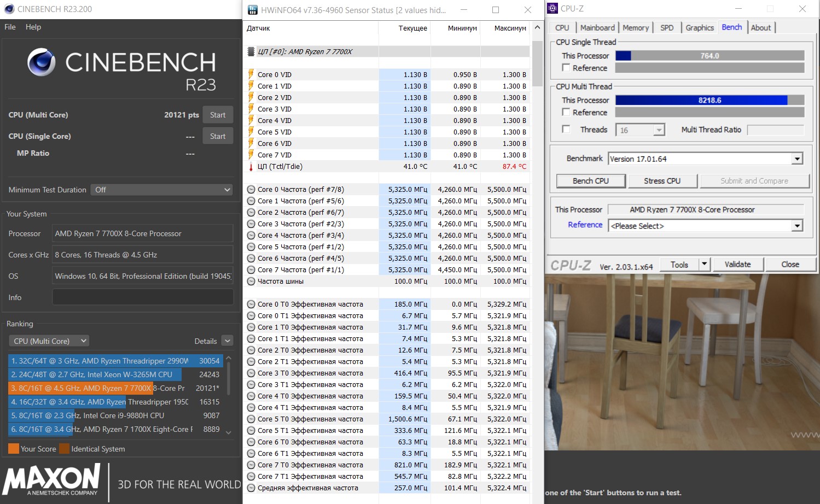Switch to the Graphics tab
820x504 pixels.
[x=700, y=28]
